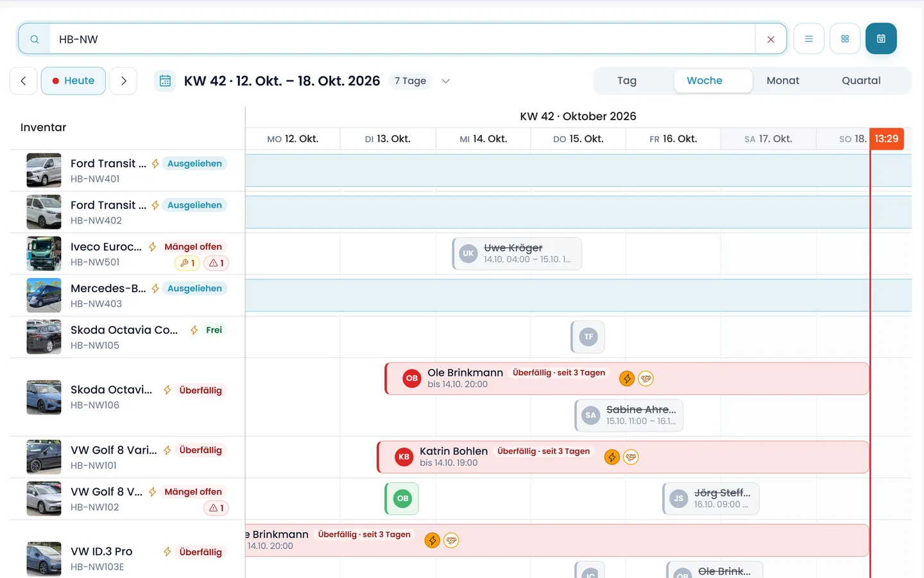Select the FR 16. Okt. day header
The height and width of the screenshot is (578, 924).
(x=673, y=139)
